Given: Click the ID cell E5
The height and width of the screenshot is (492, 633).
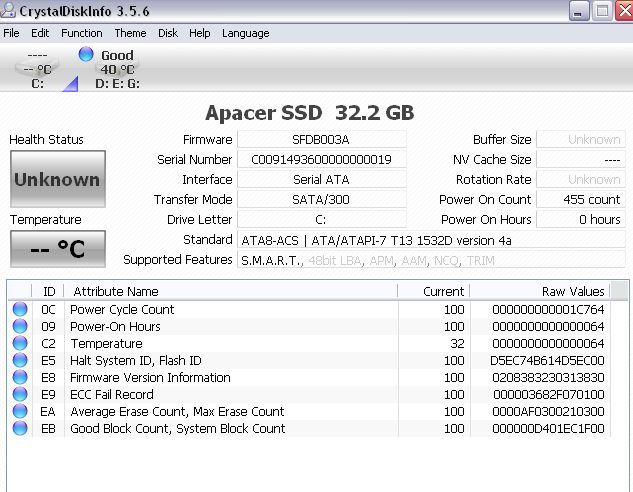Looking at the screenshot, I should click(48, 360).
